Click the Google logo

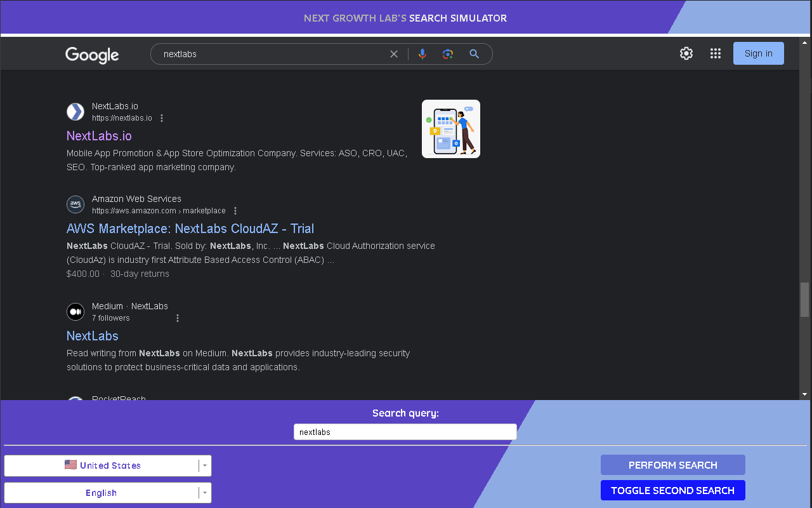coord(91,55)
